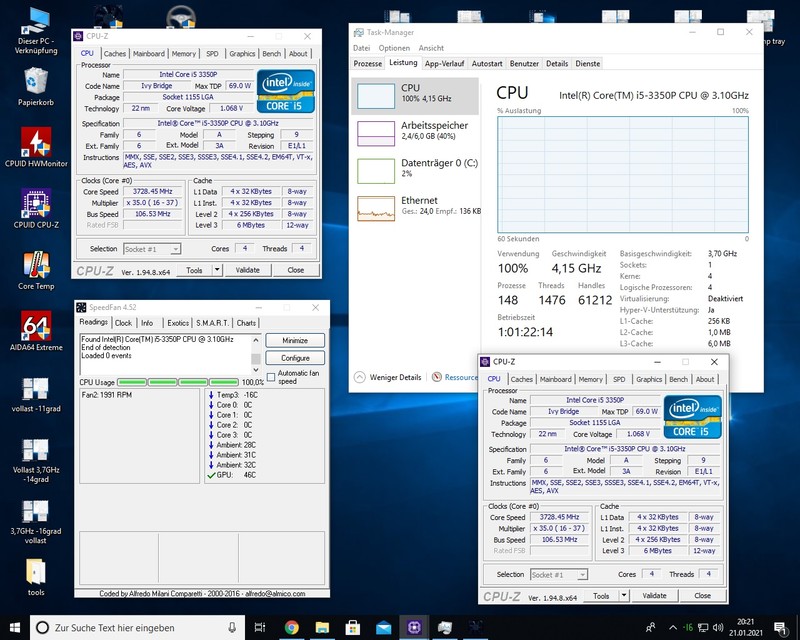Select Ethernet in Task Manager sidebar
The height and width of the screenshot is (640, 800).
tap(415, 208)
